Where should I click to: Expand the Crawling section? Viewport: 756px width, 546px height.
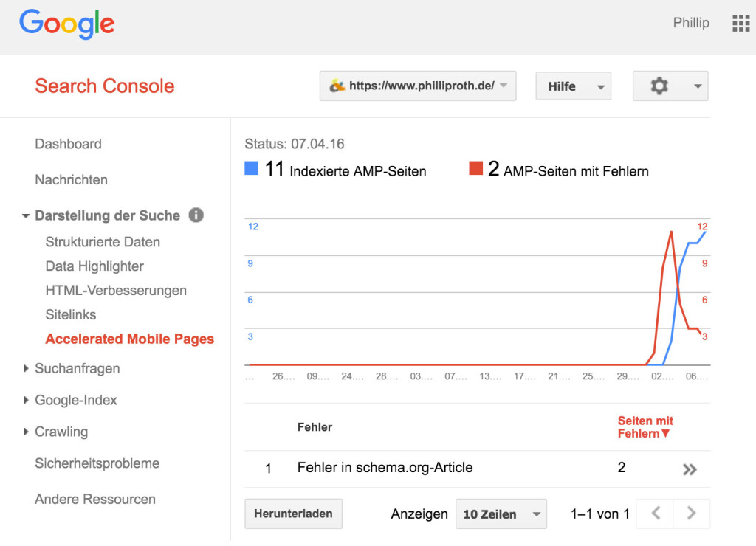point(26,432)
